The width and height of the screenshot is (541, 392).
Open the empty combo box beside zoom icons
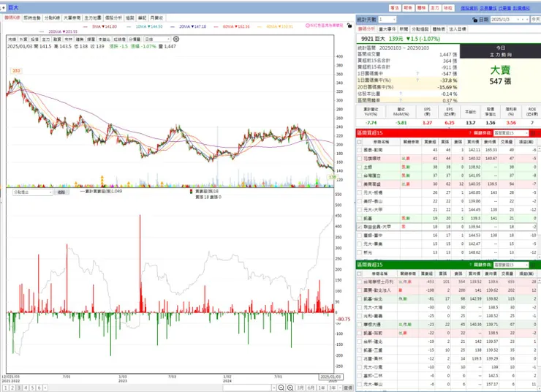point(249,388)
